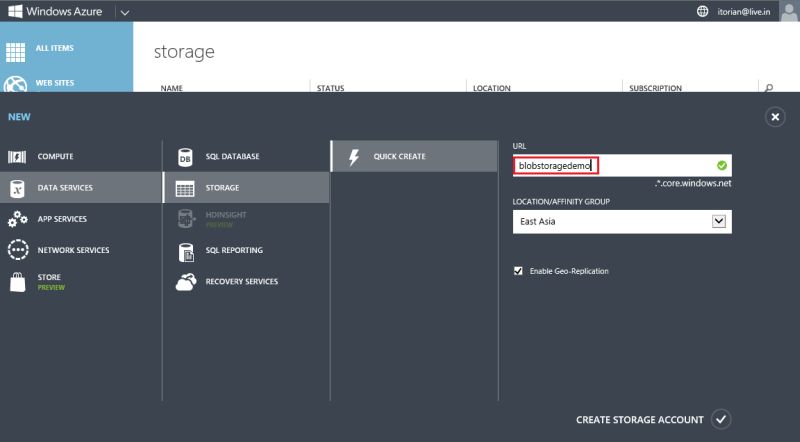Click the green URL validation checkmark

click(x=721, y=165)
